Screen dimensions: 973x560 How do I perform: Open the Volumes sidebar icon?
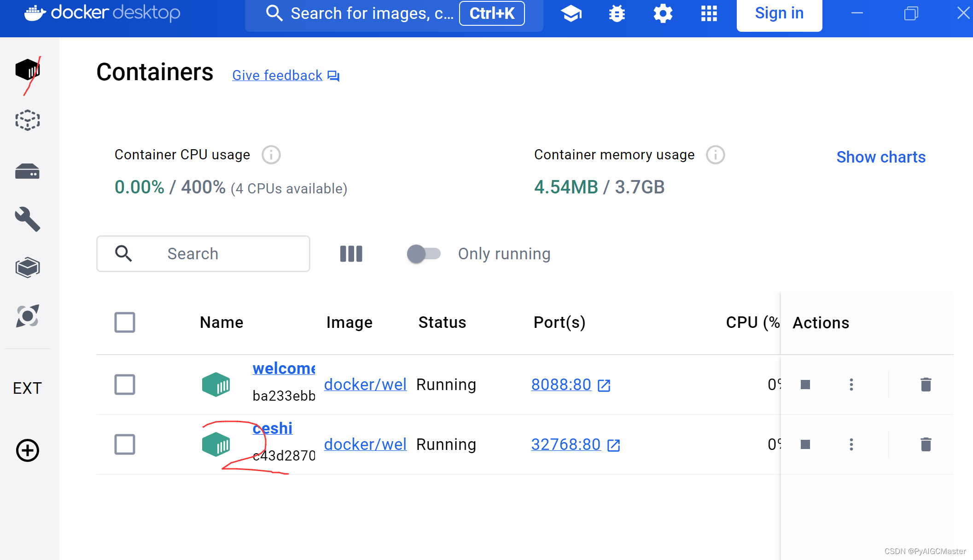(27, 171)
